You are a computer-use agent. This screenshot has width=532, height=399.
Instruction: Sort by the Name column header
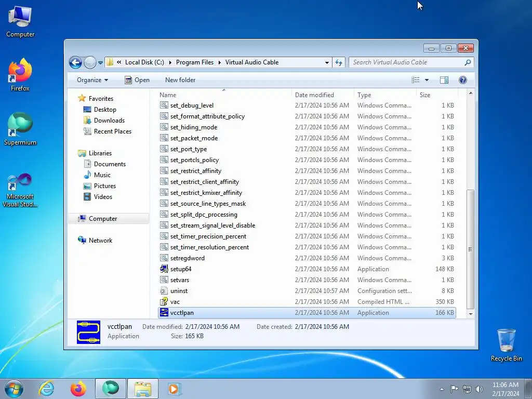(x=224, y=95)
